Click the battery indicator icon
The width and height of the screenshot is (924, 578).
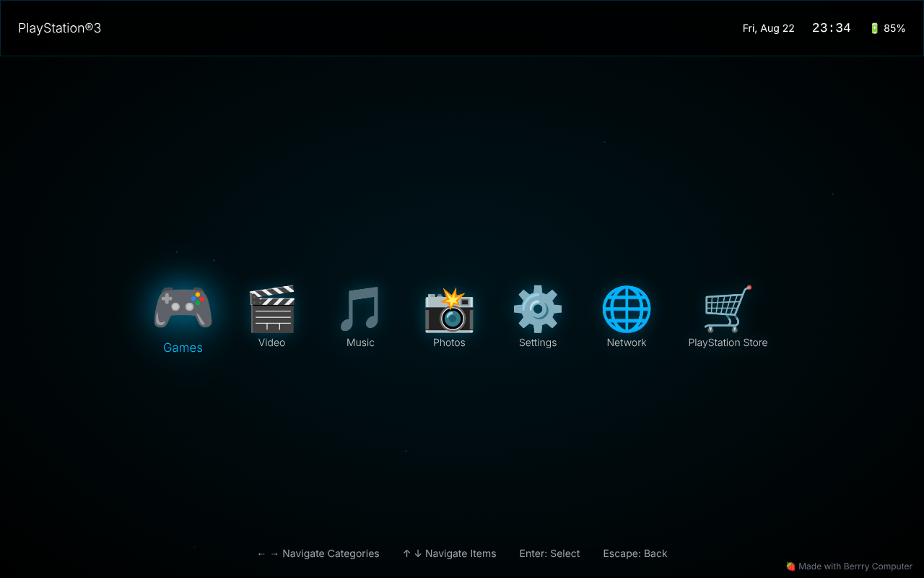tap(875, 28)
